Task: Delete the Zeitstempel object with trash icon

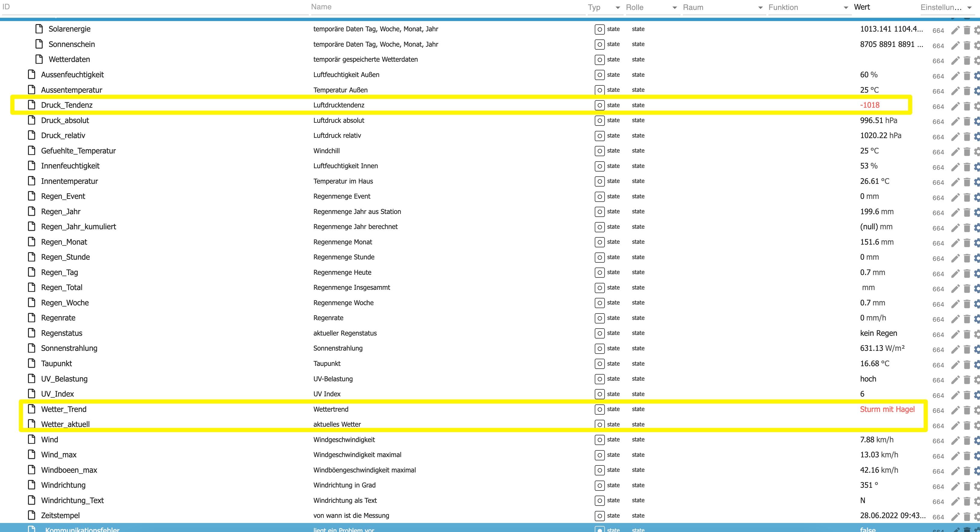Action: [967, 517]
